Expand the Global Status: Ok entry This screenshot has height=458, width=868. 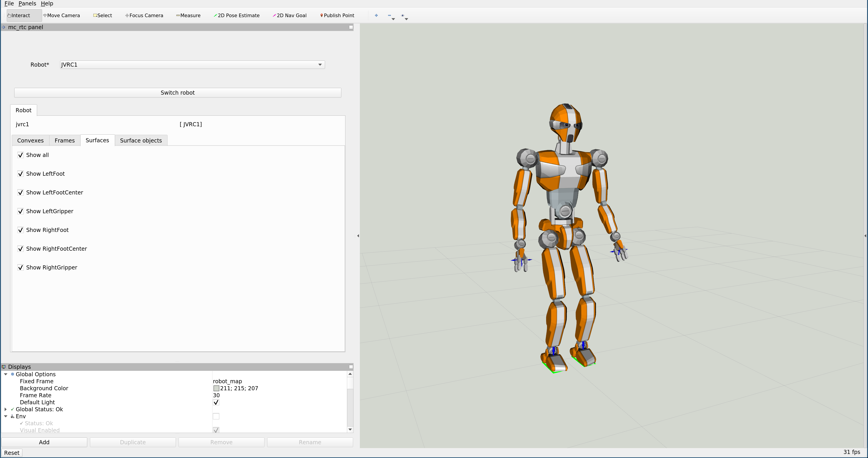pos(5,409)
